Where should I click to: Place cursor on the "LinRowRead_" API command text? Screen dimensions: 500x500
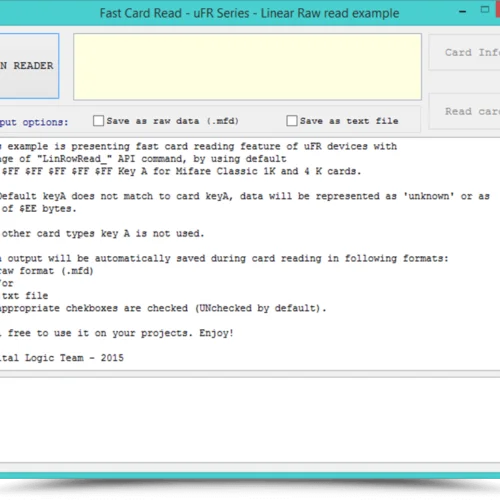(74, 159)
